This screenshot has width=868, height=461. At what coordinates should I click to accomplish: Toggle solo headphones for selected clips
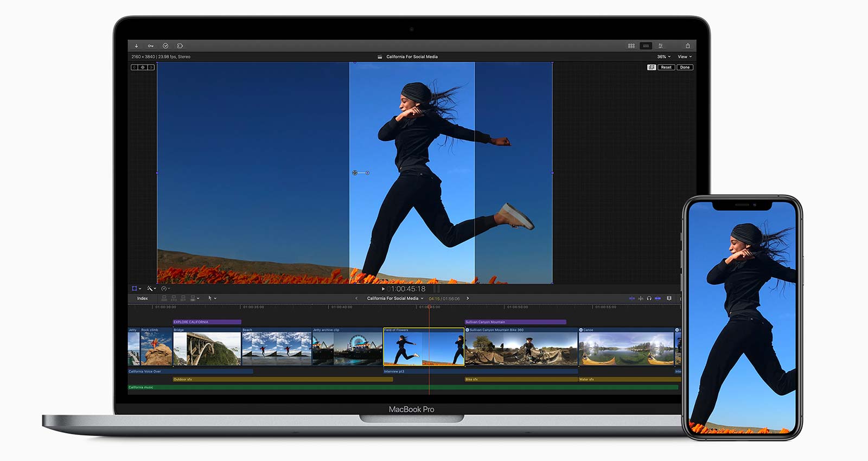[x=649, y=298]
